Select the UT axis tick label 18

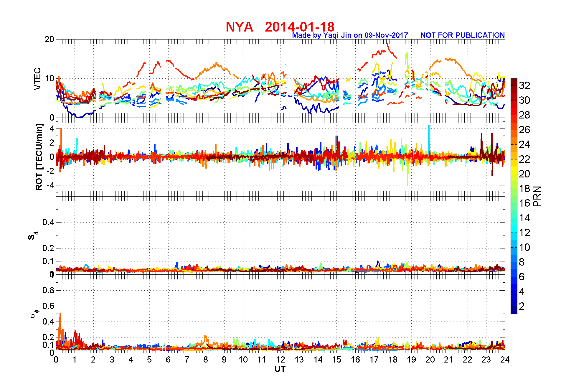point(393,360)
